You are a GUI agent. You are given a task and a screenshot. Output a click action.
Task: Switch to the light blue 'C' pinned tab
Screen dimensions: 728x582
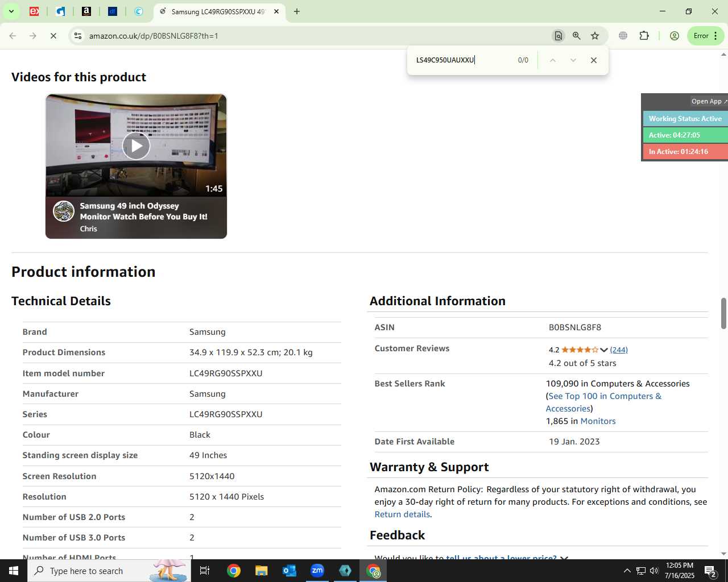139,11
